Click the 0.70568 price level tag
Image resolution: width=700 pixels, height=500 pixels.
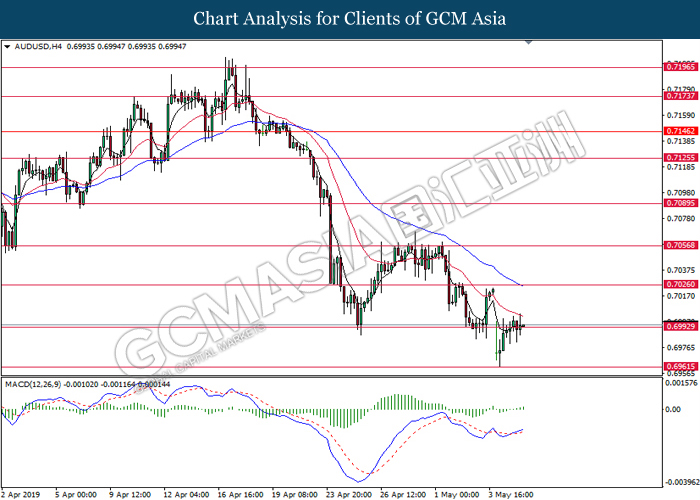pos(680,245)
